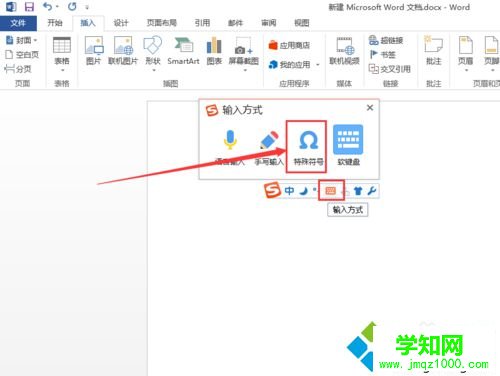Click 交叉引用 (Cross-reference) button
This screenshot has height=376, width=500.
coord(390,69)
